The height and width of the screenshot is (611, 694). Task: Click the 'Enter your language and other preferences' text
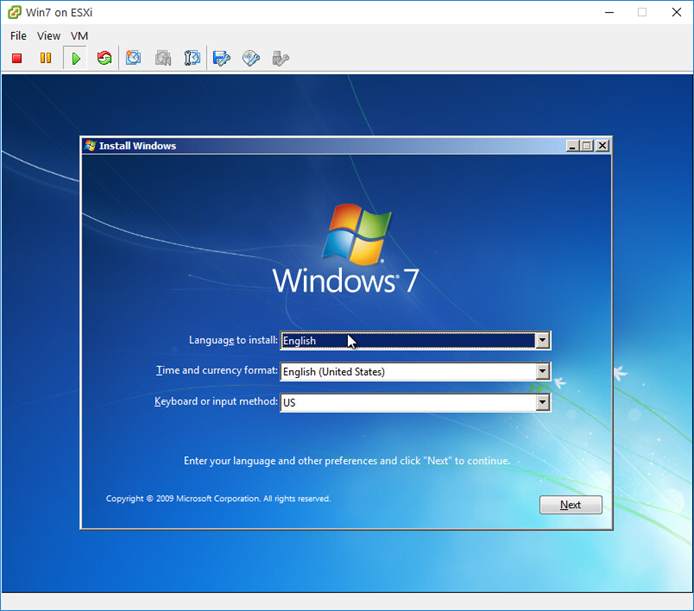(x=347, y=461)
